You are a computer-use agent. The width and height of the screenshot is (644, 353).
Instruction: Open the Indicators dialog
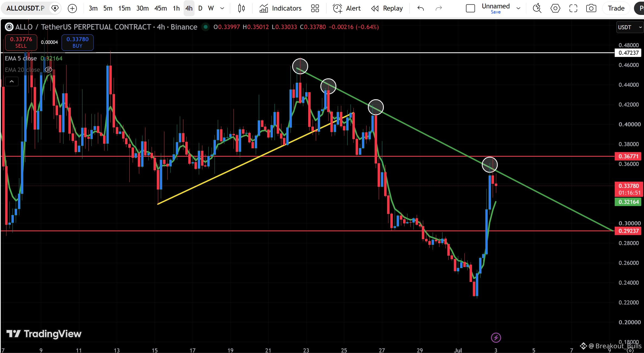click(x=280, y=8)
